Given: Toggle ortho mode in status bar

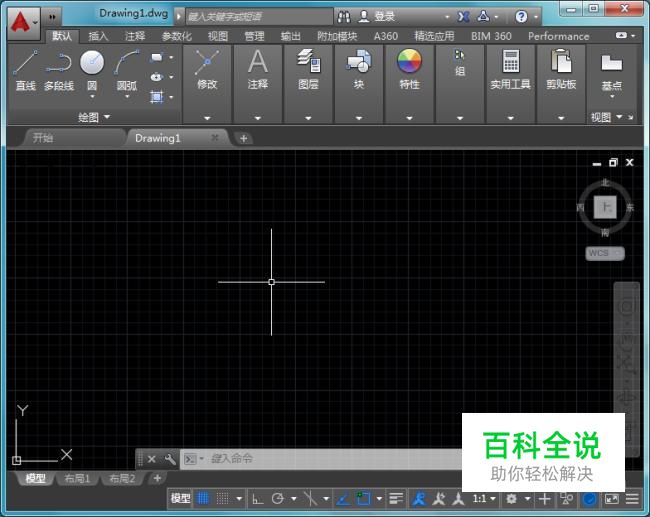Looking at the screenshot, I should click(257, 499).
